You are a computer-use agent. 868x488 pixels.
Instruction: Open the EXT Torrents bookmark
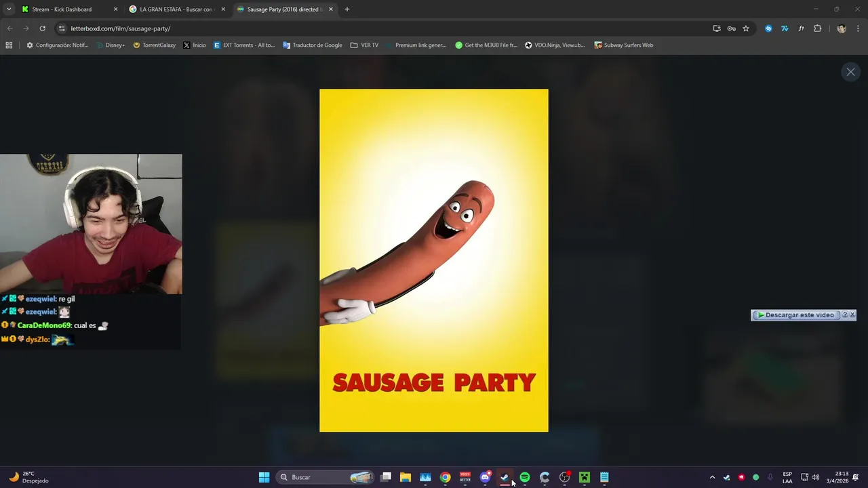(244, 45)
